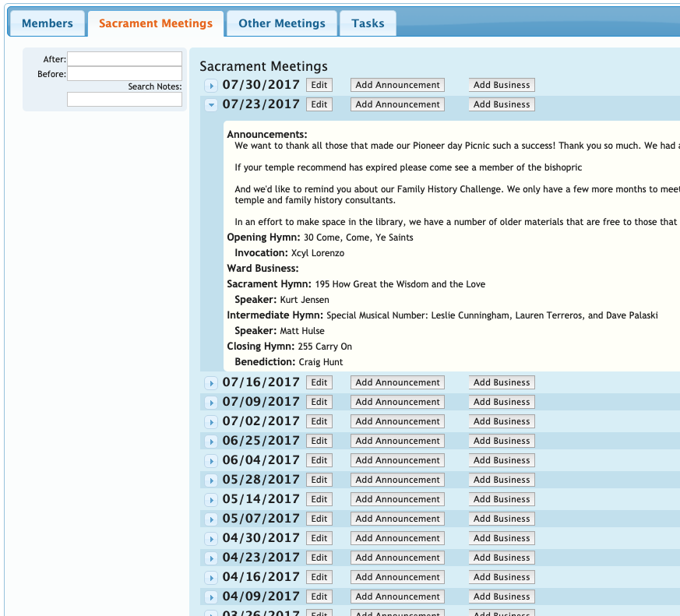This screenshot has height=616, width=680.
Task: Expand the 06/25/2017 meeting row
Action: [x=211, y=442]
